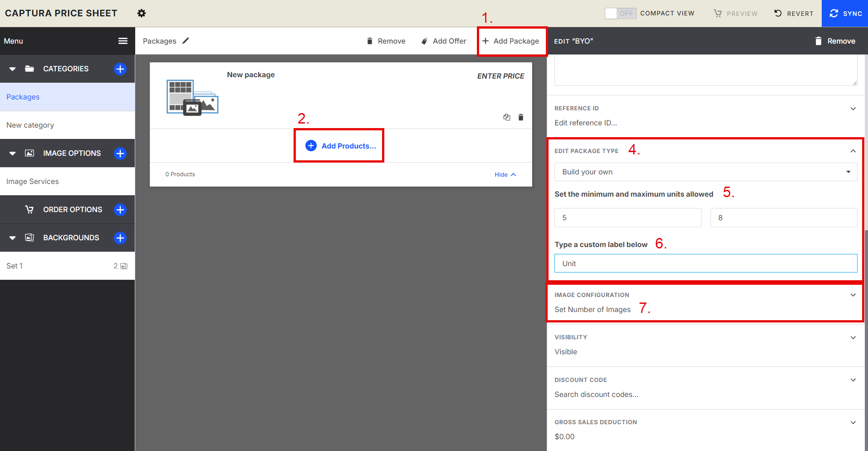Click Add Package in the toolbar
Screen dimensions: 868x451
tap(511, 41)
